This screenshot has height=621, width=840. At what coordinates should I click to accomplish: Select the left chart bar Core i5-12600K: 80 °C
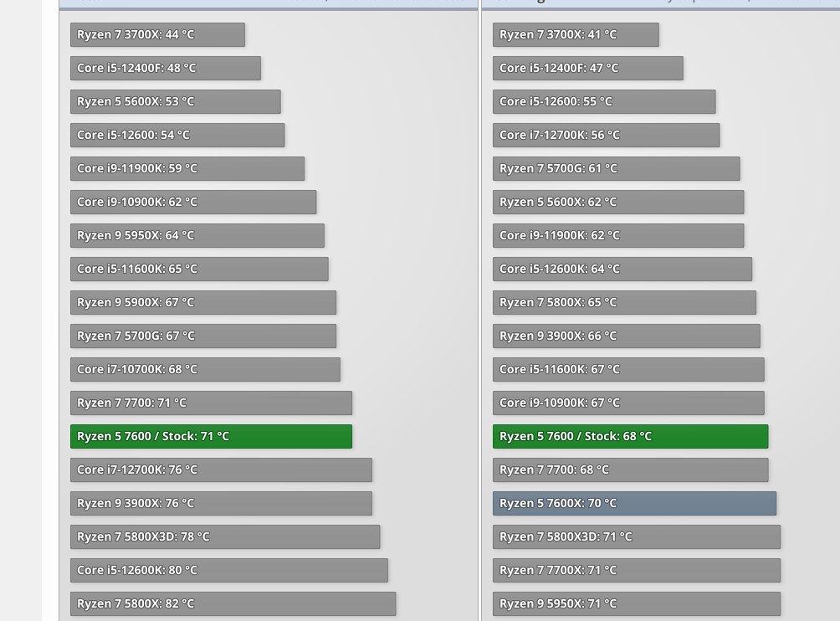[x=228, y=570]
